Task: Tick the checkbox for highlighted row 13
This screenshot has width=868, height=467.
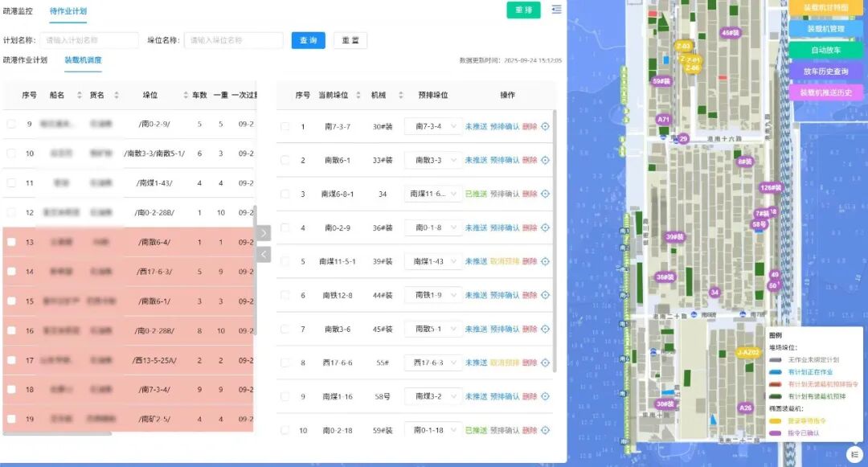Action: point(11,242)
